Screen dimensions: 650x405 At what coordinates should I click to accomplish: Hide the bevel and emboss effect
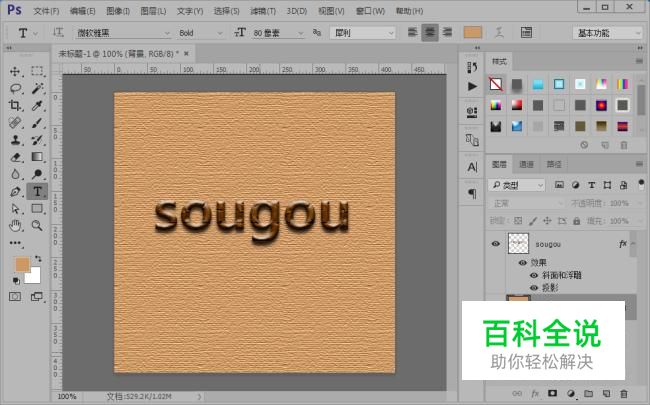pyautogui.click(x=534, y=275)
